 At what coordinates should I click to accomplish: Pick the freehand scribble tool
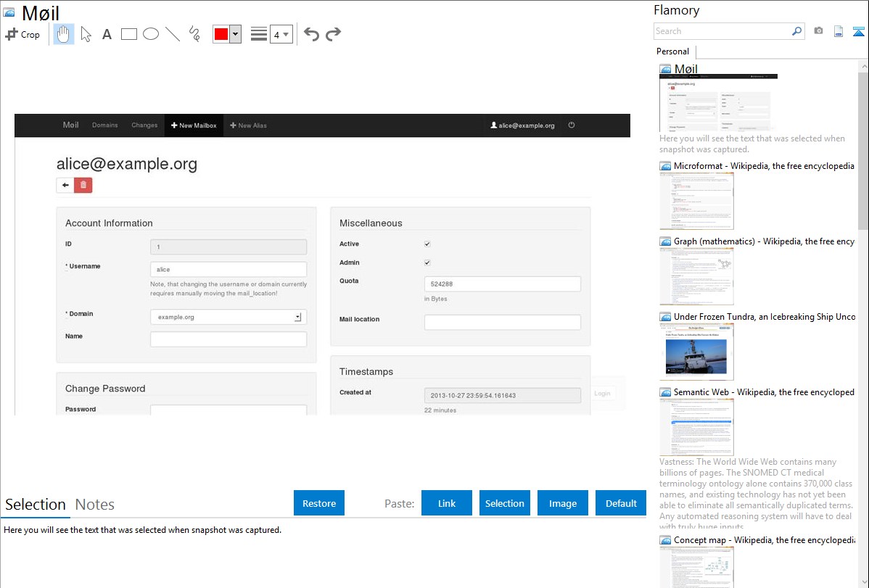pyautogui.click(x=194, y=34)
